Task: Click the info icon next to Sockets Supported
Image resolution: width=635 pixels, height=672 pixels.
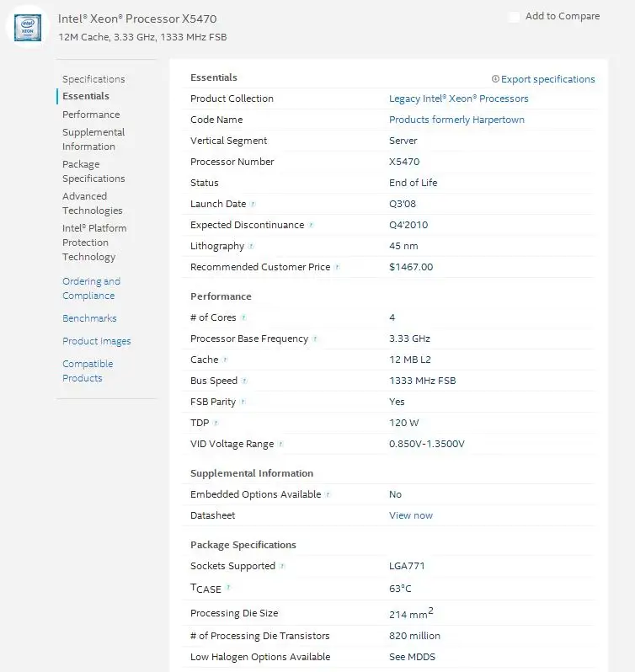Action: (x=282, y=566)
